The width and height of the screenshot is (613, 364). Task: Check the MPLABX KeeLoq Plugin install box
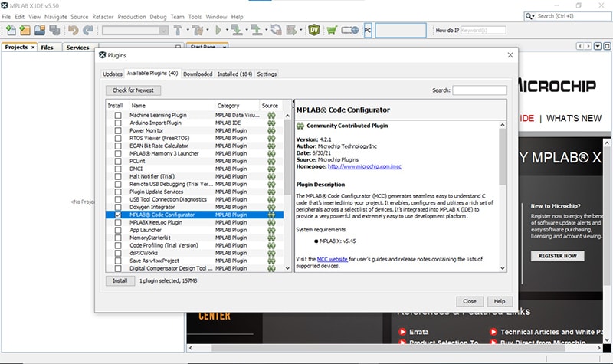[x=118, y=222]
